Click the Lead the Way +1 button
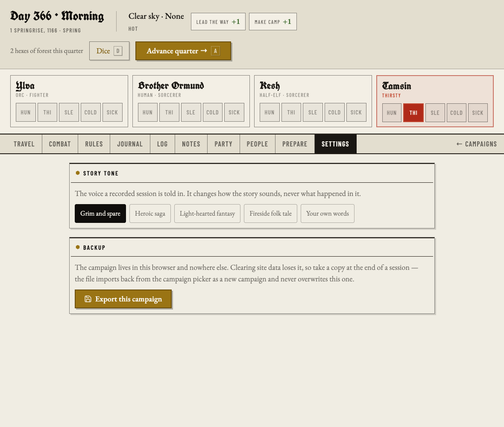Image resolution: width=504 pixels, height=427 pixels. (218, 21)
